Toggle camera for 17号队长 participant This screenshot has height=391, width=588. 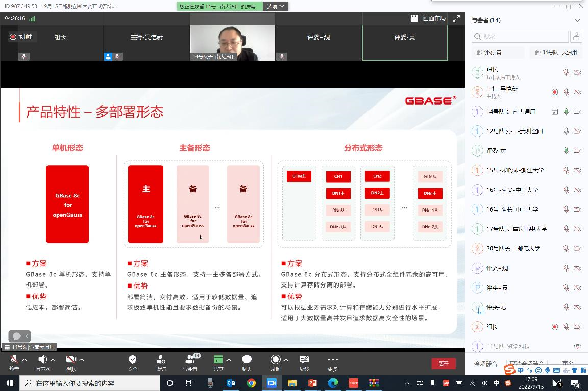coord(578,229)
